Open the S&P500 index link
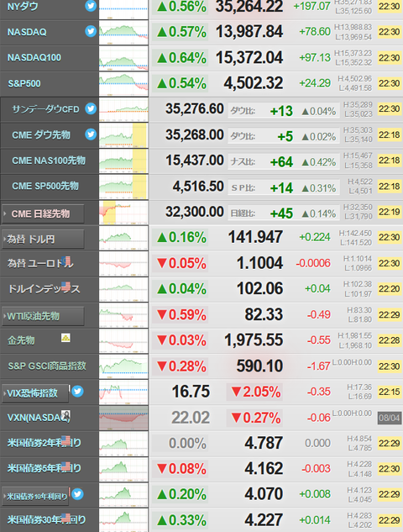The width and height of the screenshot is (403, 532). pos(24,83)
